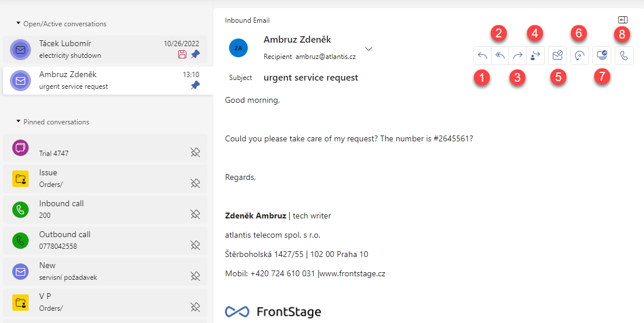Collapse the side panel using the top-right icon
The width and height of the screenshot is (644, 323).
tap(622, 20)
